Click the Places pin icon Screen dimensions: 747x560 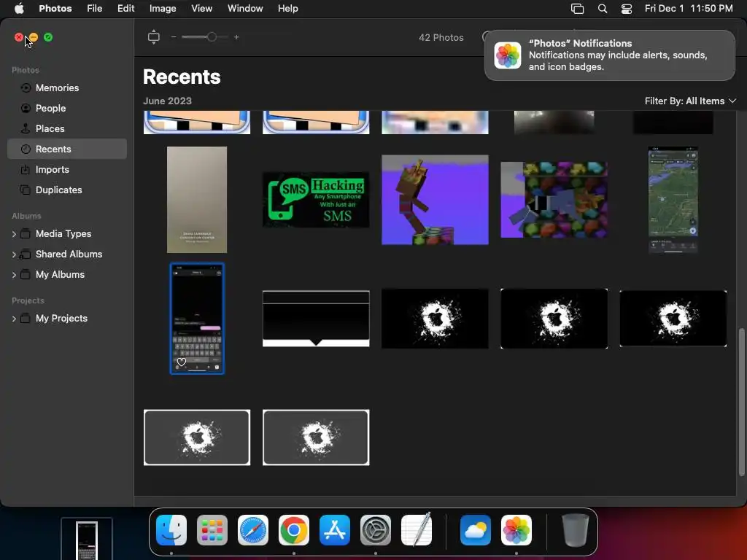(x=26, y=128)
